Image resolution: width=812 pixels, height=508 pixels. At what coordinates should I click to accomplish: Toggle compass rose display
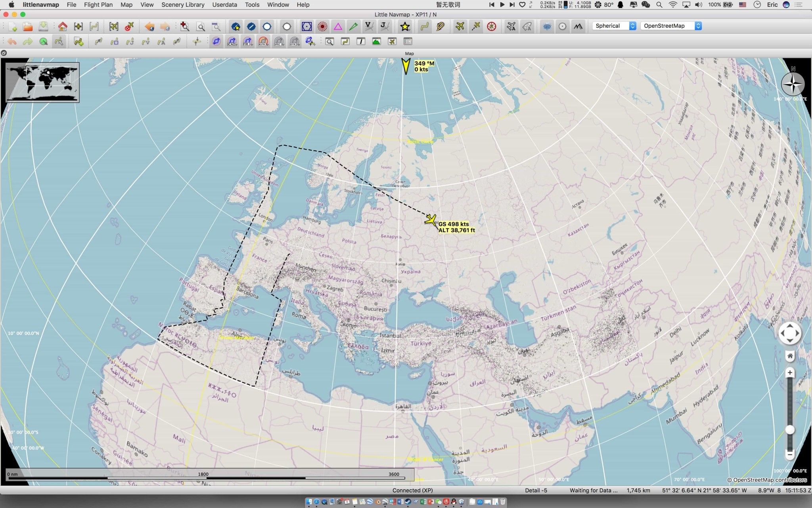(492, 27)
